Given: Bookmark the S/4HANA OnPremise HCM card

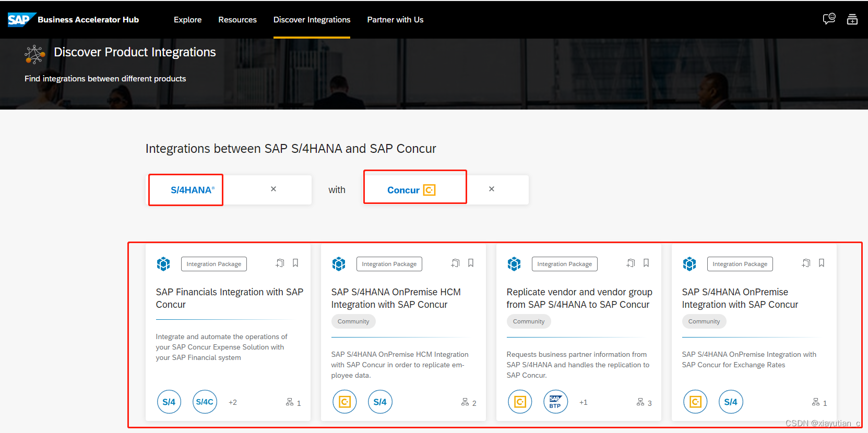Looking at the screenshot, I should (471, 263).
